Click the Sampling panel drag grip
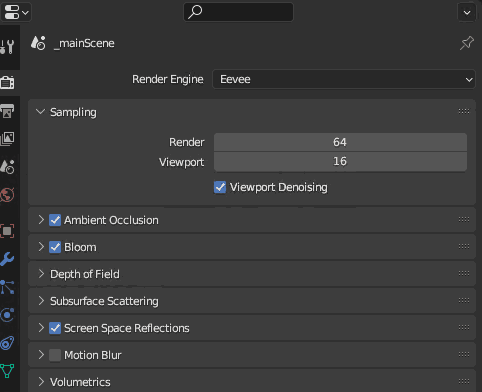482x392 pixels. [464, 111]
